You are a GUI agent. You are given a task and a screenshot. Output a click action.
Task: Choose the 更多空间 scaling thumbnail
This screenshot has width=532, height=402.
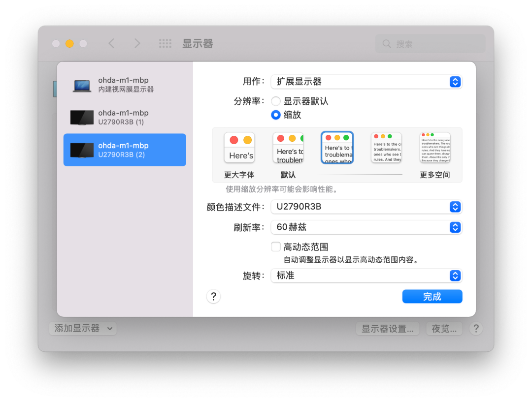coord(435,148)
